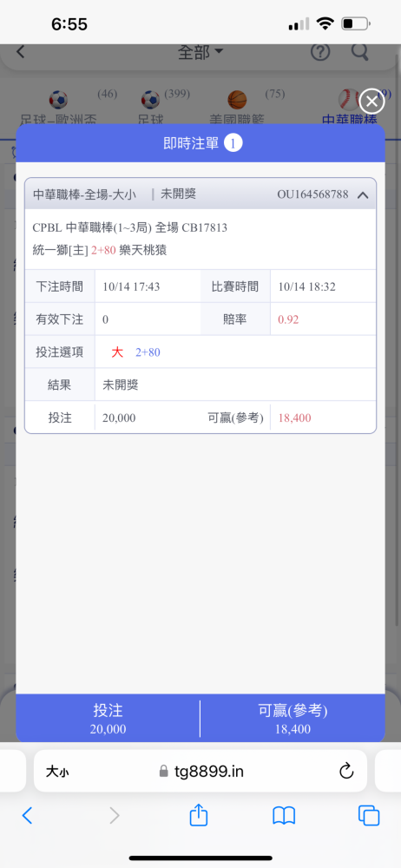Viewport: 401px width, 868px height.
Task: Close the bet slip popup with X icon
Action: point(371,102)
